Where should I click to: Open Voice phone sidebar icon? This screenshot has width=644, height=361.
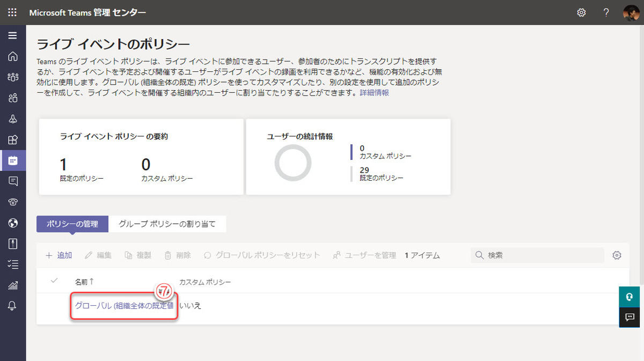[13, 202]
